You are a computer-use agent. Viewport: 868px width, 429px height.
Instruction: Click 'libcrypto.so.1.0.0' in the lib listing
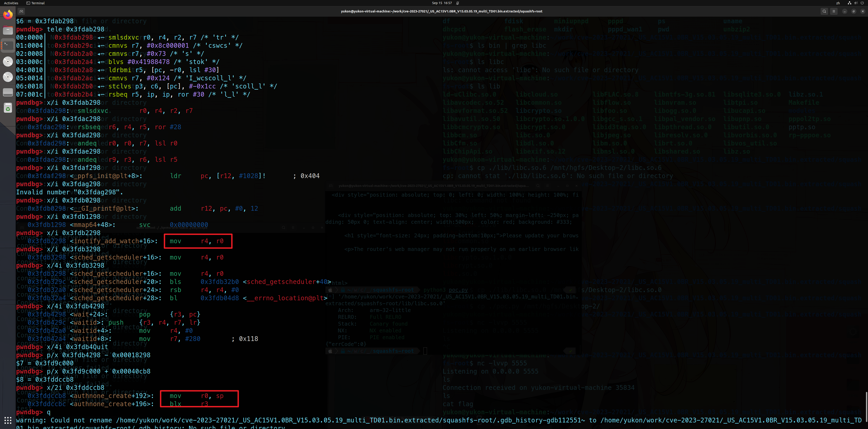[x=550, y=119]
